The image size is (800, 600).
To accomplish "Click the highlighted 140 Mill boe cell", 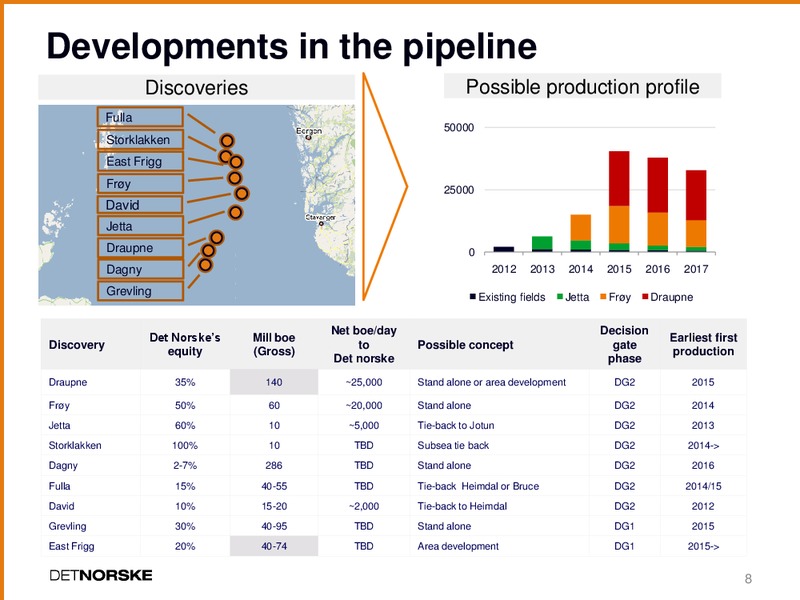I will point(274,382).
